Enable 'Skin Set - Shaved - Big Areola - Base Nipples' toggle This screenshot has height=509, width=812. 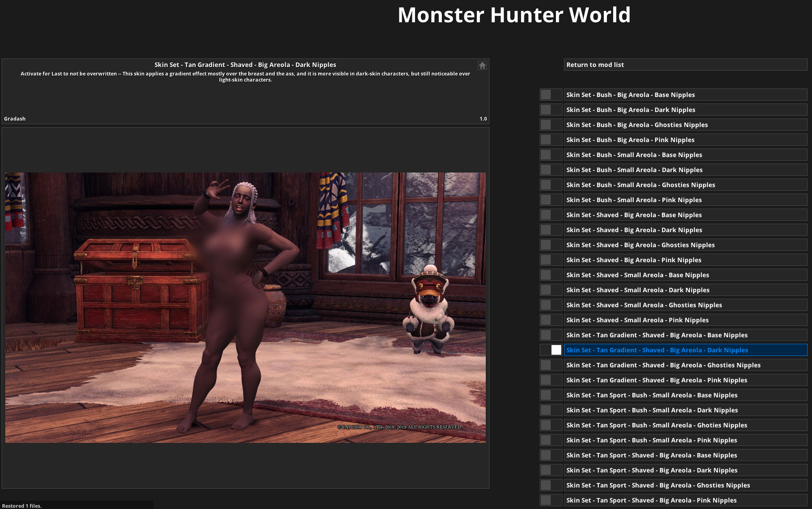click(551, 215)
